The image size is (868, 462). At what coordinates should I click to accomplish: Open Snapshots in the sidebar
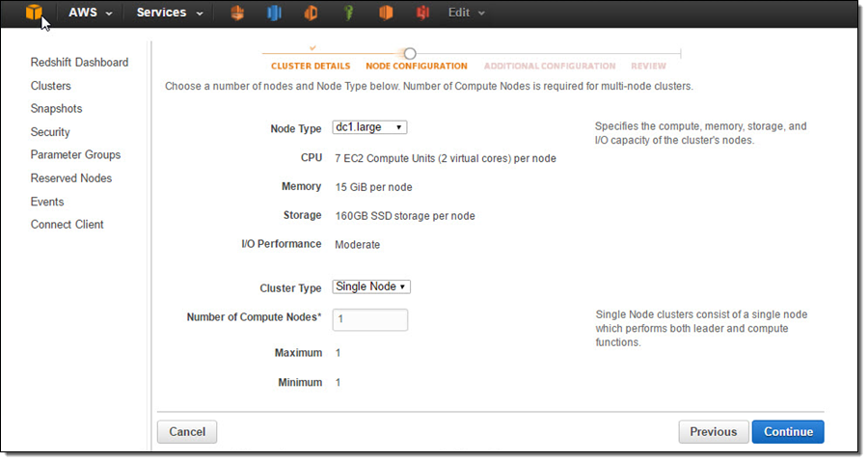click(57, 108)
